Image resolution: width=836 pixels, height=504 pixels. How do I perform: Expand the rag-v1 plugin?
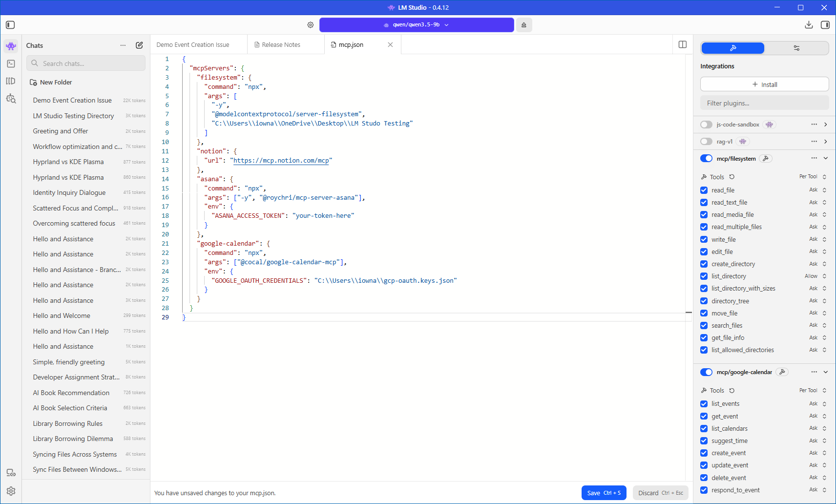pos(825,142)
